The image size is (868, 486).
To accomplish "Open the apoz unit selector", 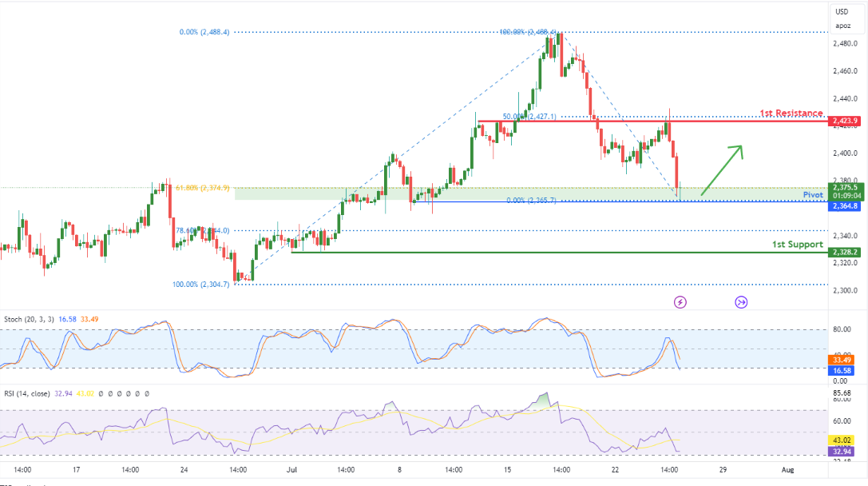I will pyautogui.click(x=843, y=26).
